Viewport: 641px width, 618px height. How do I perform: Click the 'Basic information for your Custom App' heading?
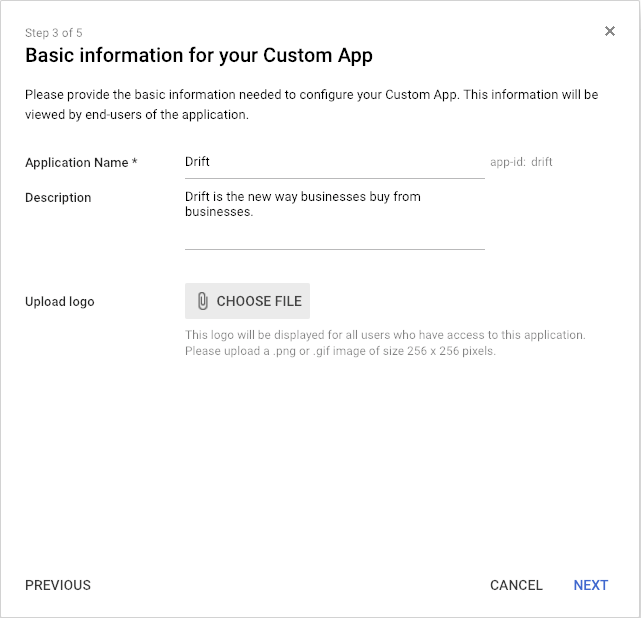click(x=199, y=55)
